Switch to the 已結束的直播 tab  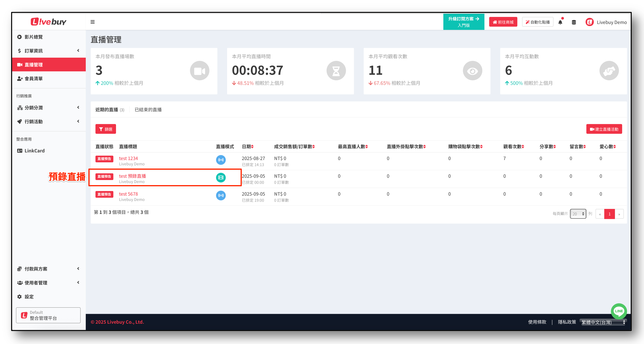148,110
